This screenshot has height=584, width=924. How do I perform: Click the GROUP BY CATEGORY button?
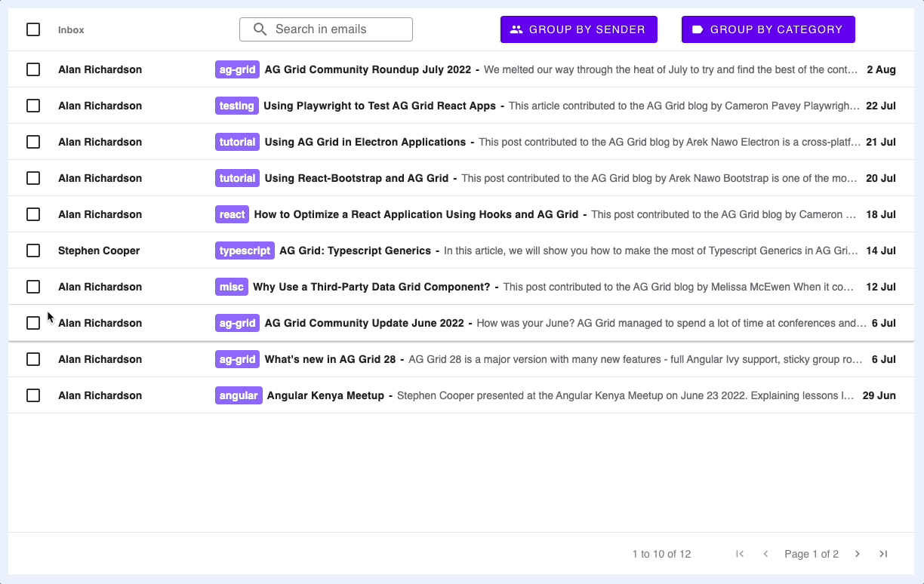click(768, 29)
